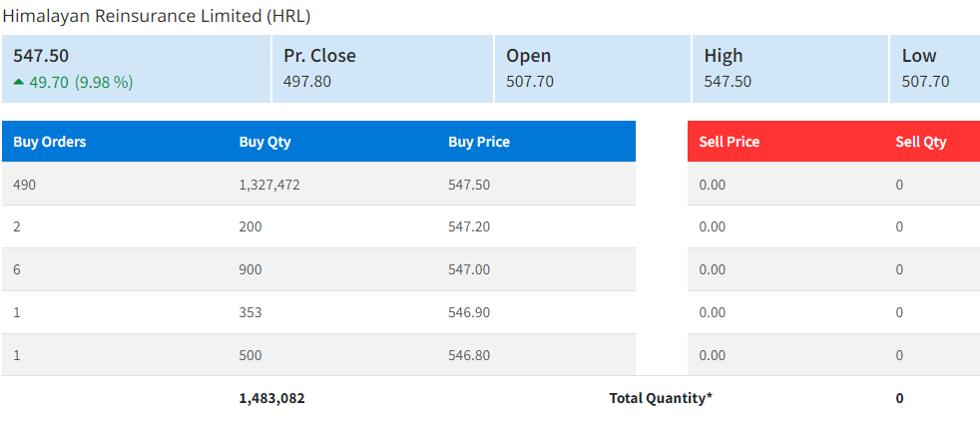Image resolution: width=980 pixels, height=423 pixels.
Task: Click the Total Quantity* label
Action: pyautogui.click(x=661, y=398)
